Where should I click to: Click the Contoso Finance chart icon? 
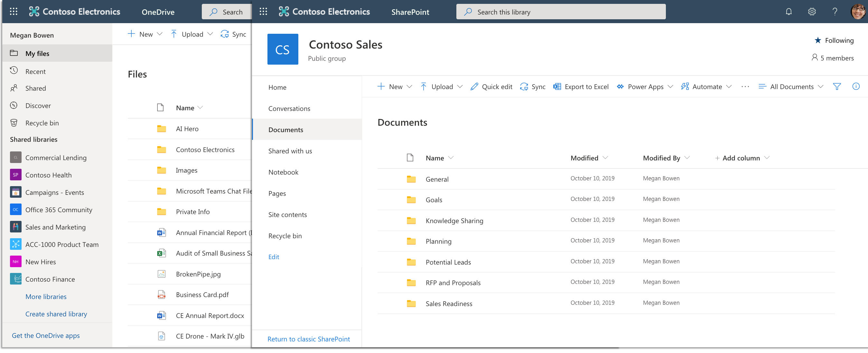point(15,279)
